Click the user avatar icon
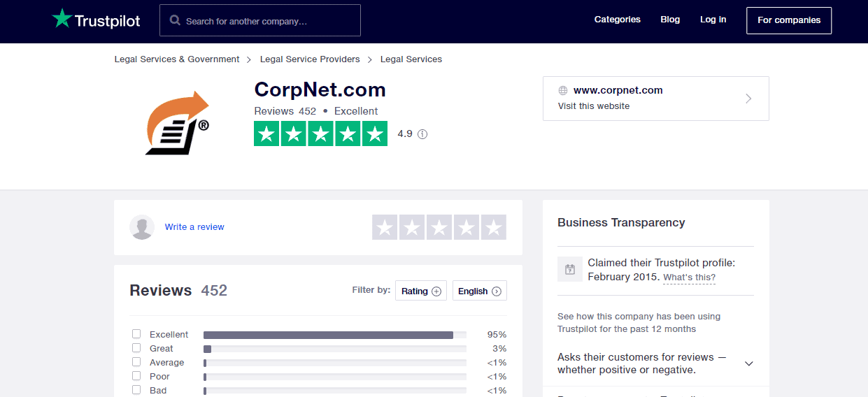The image size is (868, 397). click(x=142, y=227)
